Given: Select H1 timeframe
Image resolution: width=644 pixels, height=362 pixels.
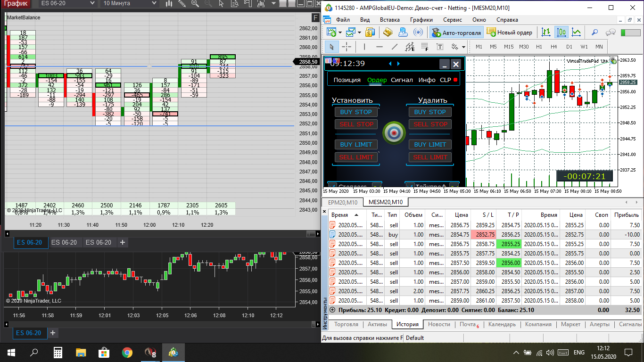Looking at the screenshot, I should tap(539, 47).
